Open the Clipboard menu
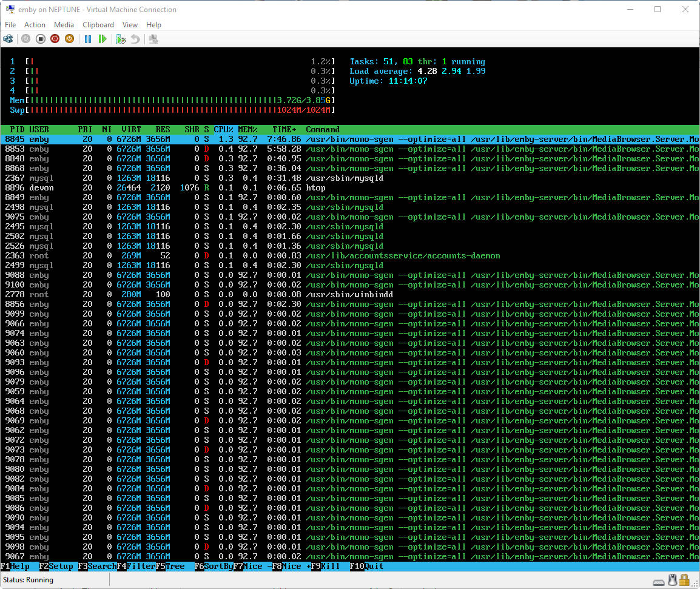 (98, 25)
